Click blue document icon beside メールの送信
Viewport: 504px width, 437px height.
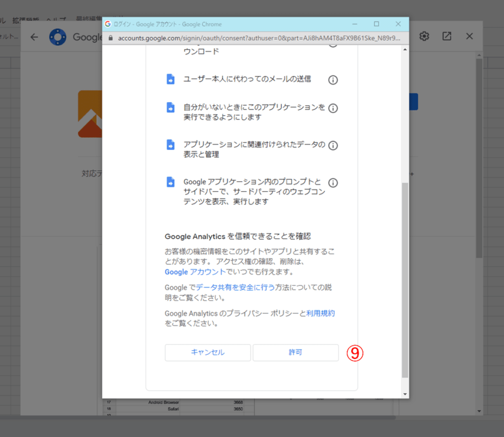click(170, 80)
